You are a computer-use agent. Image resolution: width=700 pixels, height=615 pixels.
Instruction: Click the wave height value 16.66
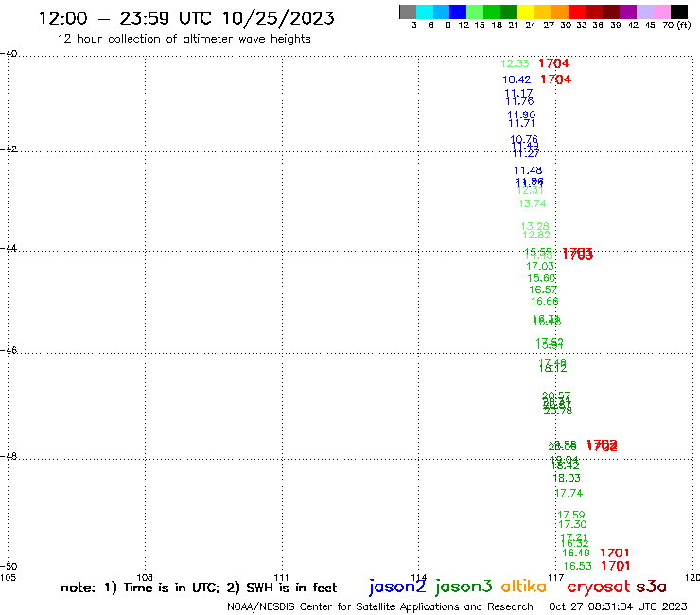(x=545, y=302)
